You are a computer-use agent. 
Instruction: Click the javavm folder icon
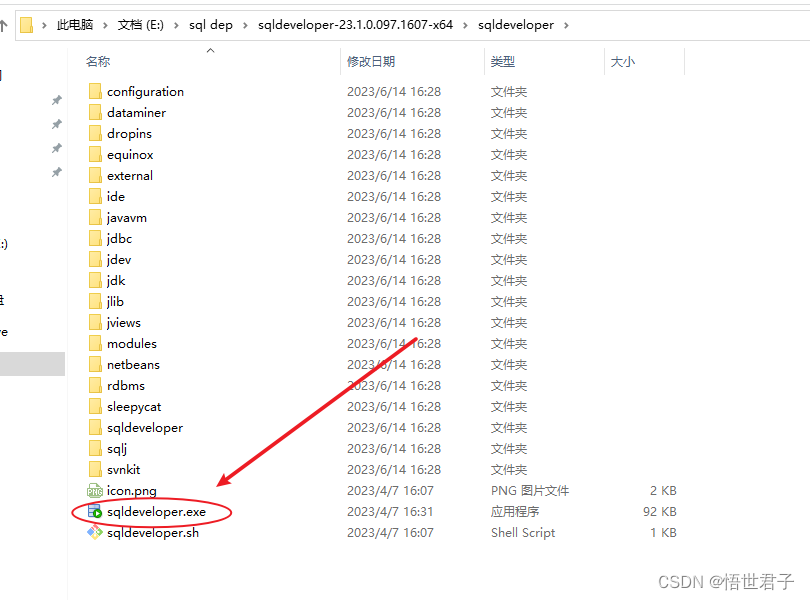[x=95, y=218]
